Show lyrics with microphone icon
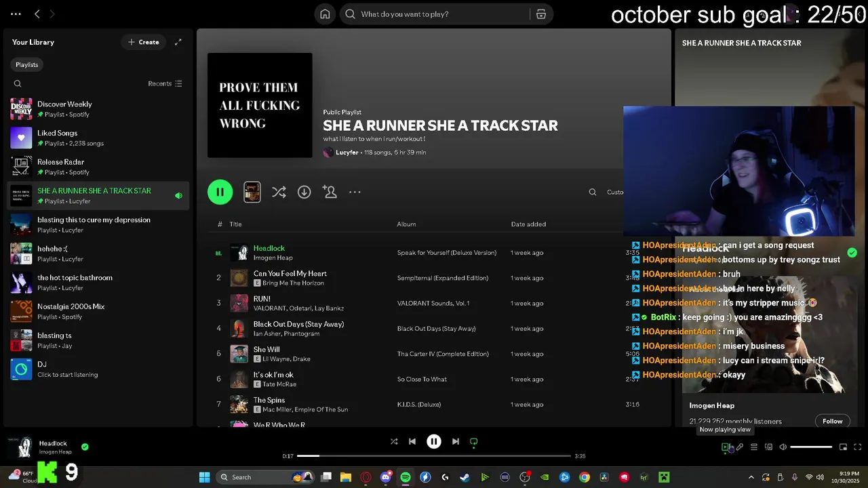The width and height of the screenshot is (868, 488). coord(740,447)
